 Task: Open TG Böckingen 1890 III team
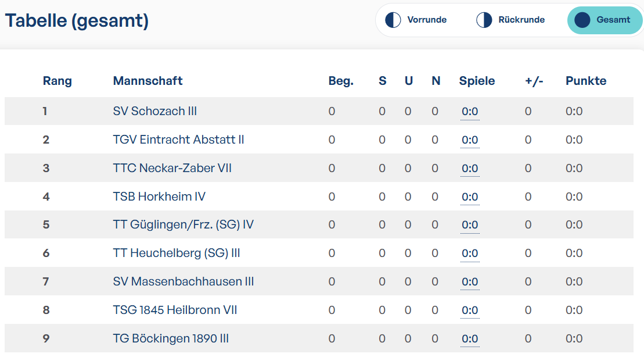(171, 338)
